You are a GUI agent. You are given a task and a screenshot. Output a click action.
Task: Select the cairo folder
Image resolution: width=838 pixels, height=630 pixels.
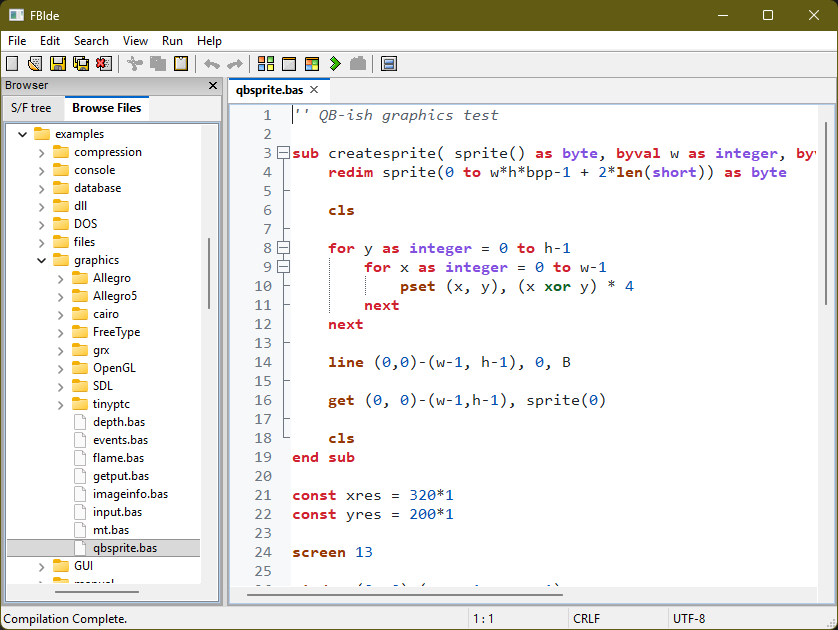[105, 314]
